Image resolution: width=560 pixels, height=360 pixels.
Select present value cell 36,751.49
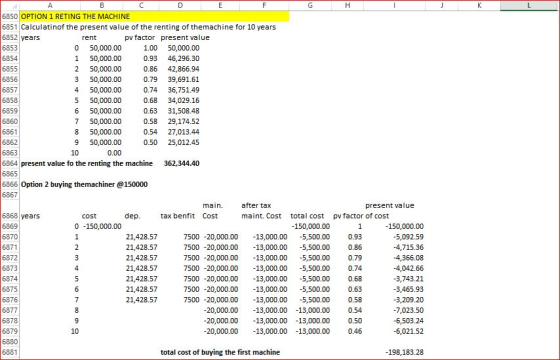pos(183,90)
